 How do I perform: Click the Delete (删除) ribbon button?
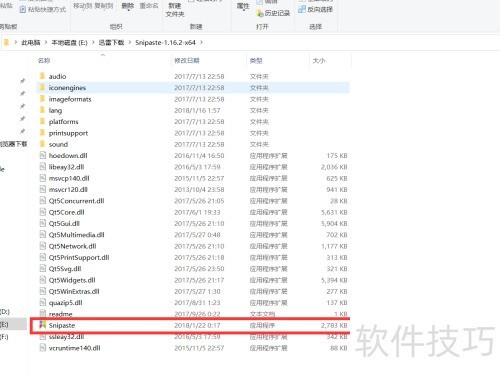[x=128, y=6]
